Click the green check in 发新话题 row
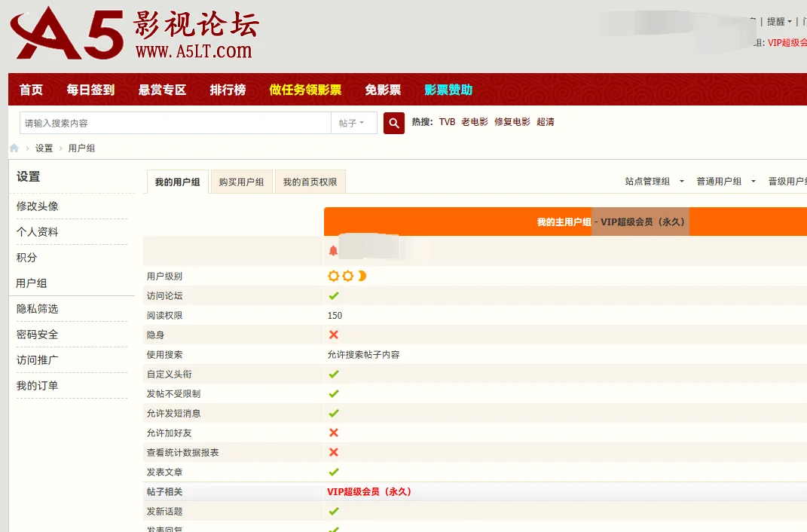This screenshot has height=532, width=807. click(334, 512)
